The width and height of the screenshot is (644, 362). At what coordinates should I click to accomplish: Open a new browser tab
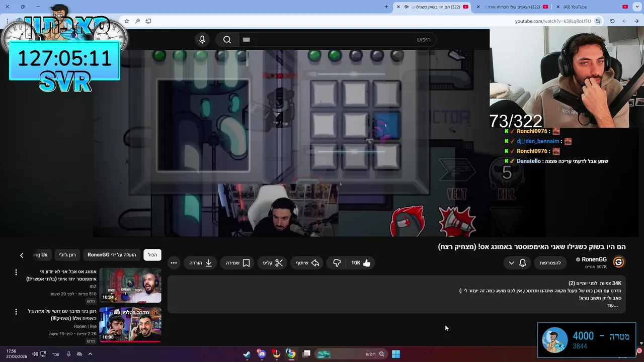pos(386,7)
